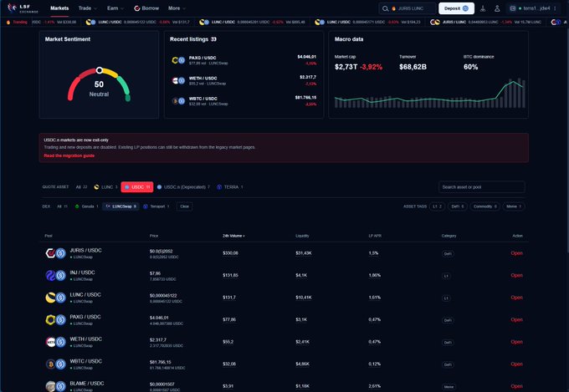The height and width of the screenshot is (392, 569).
Task: Focus the Search asset or pool field
Action: click(x=481, y=187)
